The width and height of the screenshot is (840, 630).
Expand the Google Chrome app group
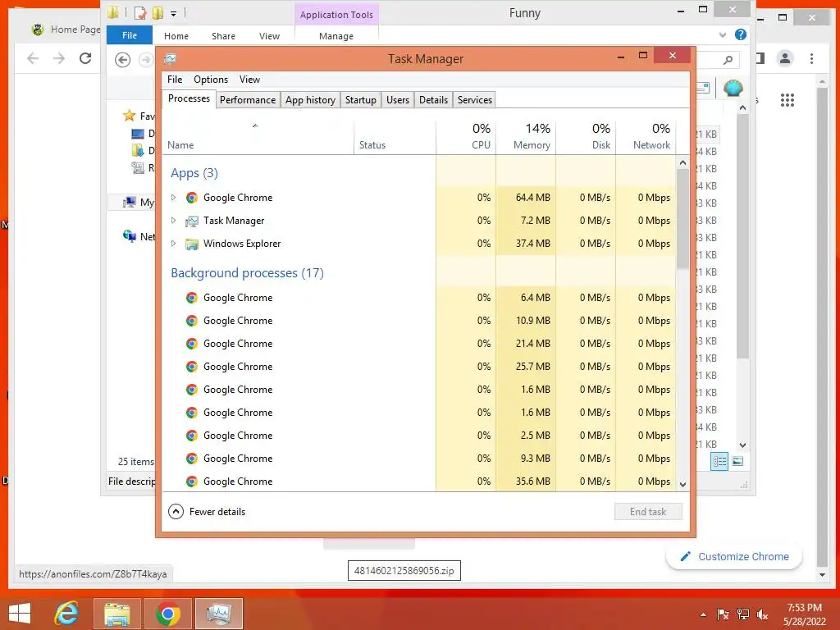point(173,198)
